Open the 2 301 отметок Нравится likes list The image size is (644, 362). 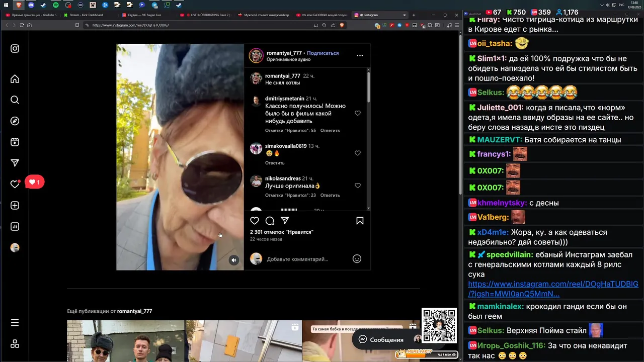(282, 232)
